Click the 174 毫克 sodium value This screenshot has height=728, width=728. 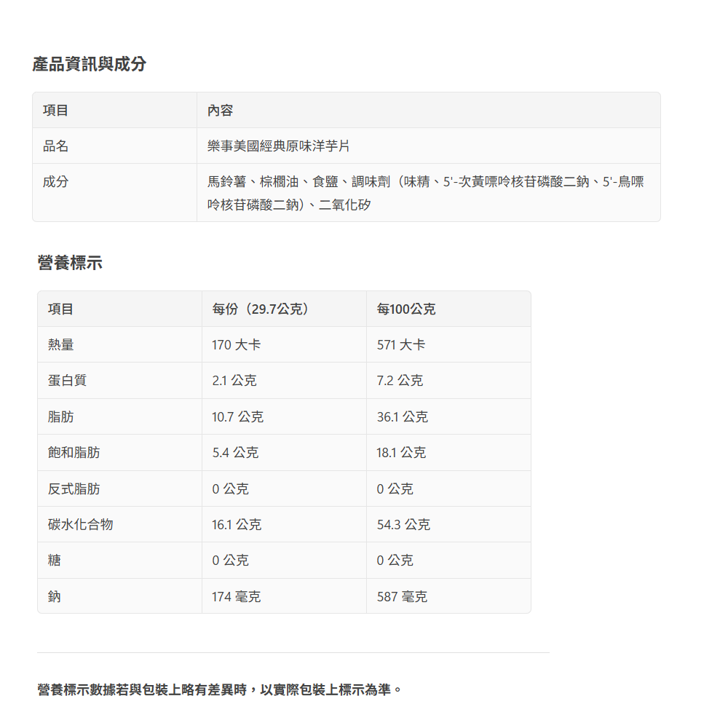[236, 597]
